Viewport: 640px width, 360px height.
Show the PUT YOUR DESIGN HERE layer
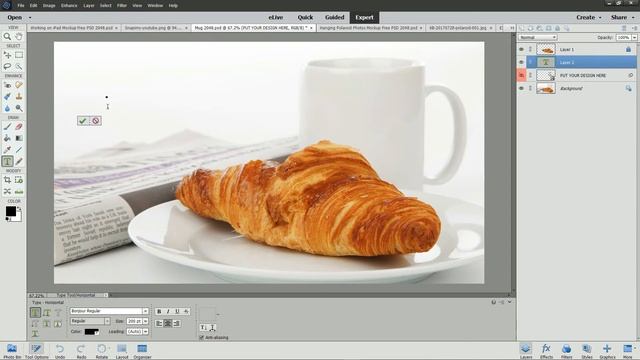(521, 76)
